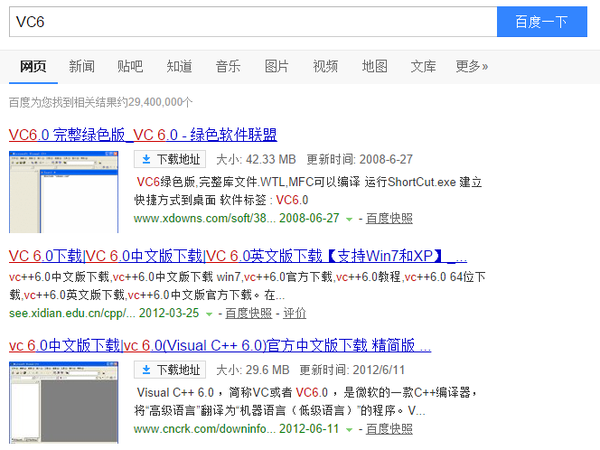
Task: Click 更新时间: 2012/6/11 text
Action: [352, 370]
